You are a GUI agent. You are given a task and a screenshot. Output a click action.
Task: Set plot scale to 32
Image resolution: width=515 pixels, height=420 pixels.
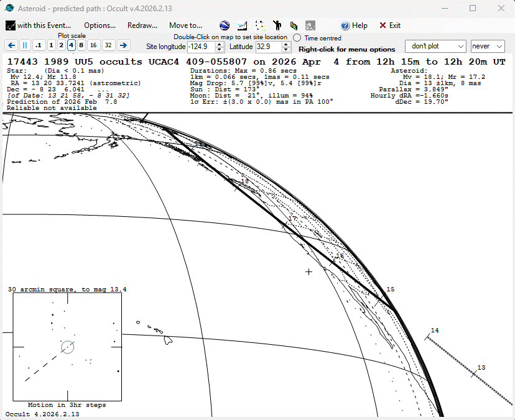[x=108, y=45]
